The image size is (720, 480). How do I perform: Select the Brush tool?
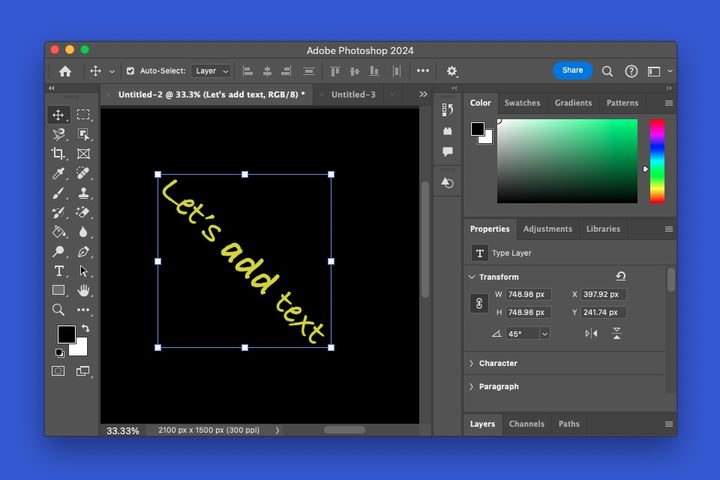58,193
